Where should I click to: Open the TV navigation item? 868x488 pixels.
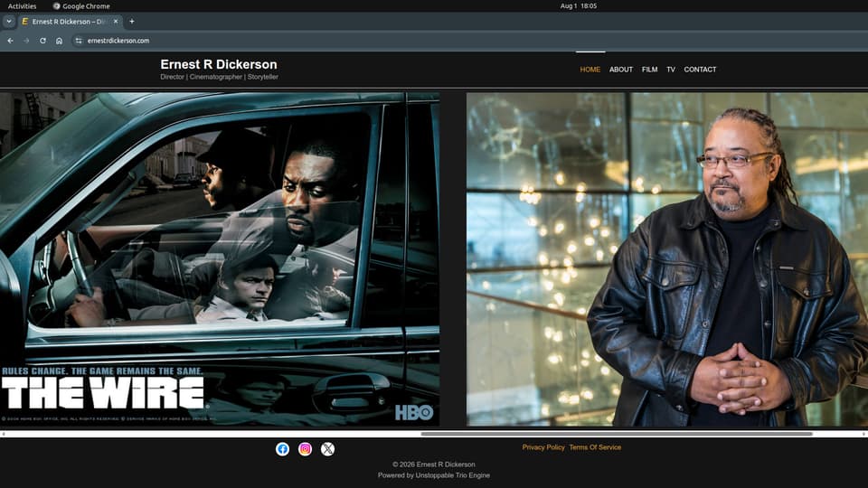point(670,70)
